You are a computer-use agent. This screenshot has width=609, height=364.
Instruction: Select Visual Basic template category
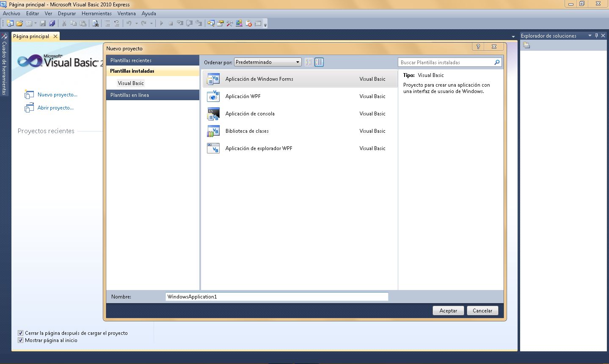pyautogui.click(x=131, y=83)
